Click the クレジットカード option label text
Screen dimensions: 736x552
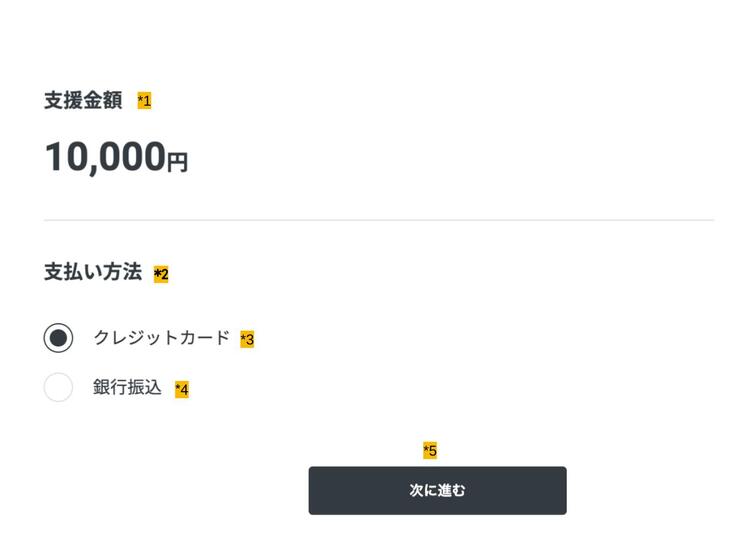(161, 338)
